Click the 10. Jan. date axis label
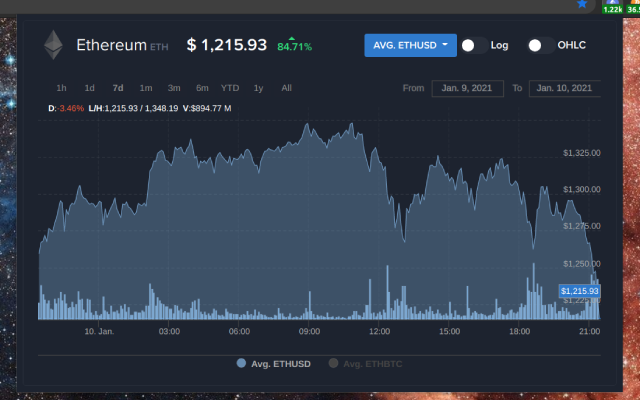Viewport: 640px width, 400px height. (99, 331)
